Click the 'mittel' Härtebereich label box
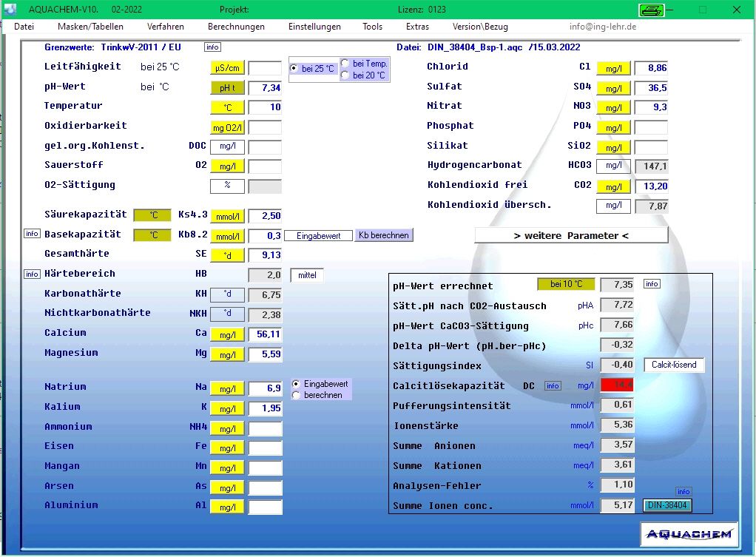 click(x=307, y=275)
